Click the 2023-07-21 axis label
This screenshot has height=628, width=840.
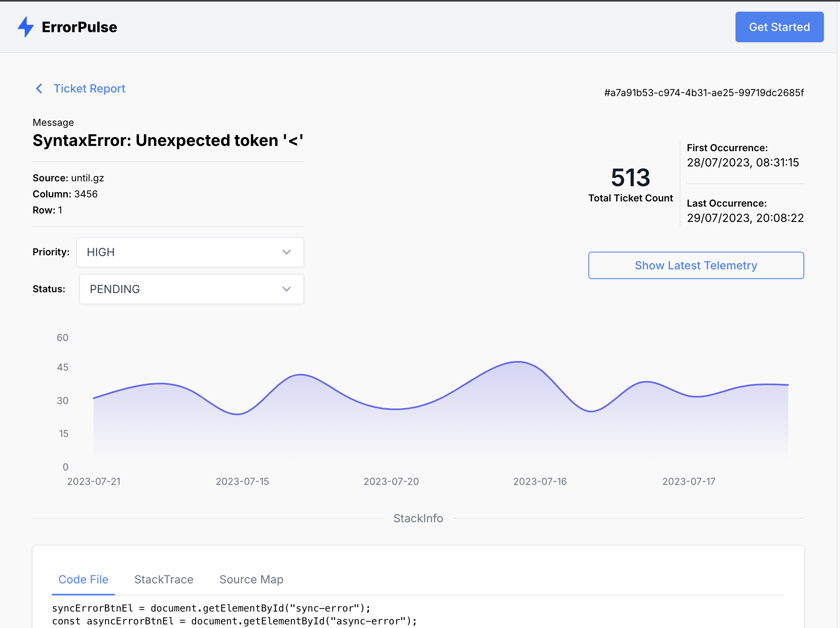coord(94,481)
